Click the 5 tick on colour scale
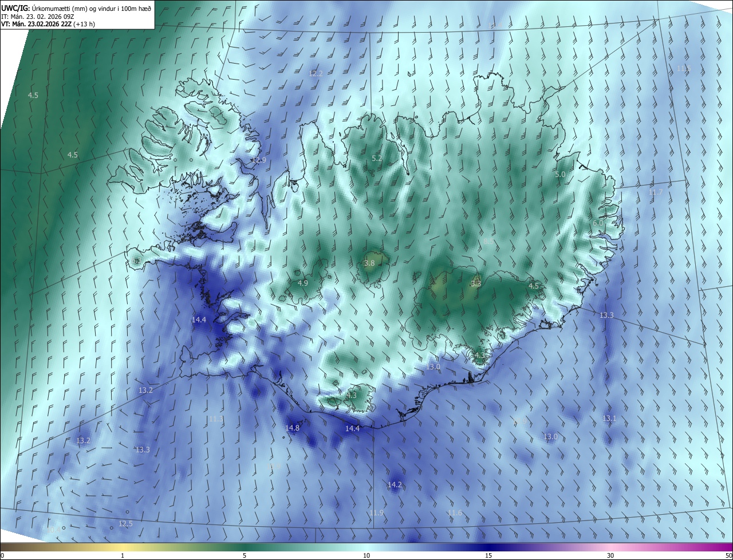The image size is (733, 560). [245, 555]
